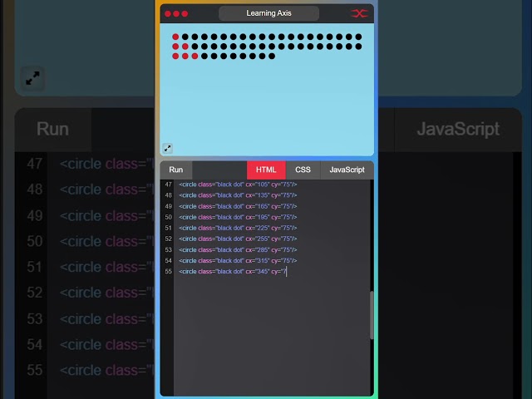Screen dimensions: 532x399
Task: Click the code editor vertical scrollbar thumb
Action: pyautogui.click(x=372, y=315)
